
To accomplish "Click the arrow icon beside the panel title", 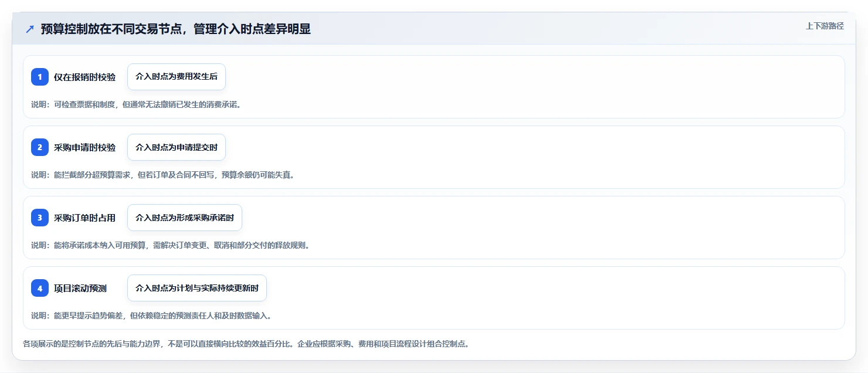I will point(30,29).
